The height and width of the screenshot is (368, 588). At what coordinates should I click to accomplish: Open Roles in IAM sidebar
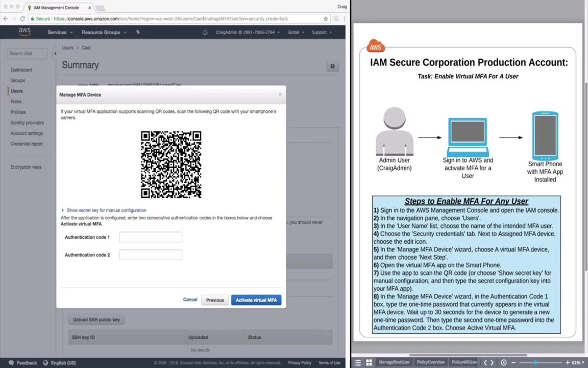[x=16, y=101]
